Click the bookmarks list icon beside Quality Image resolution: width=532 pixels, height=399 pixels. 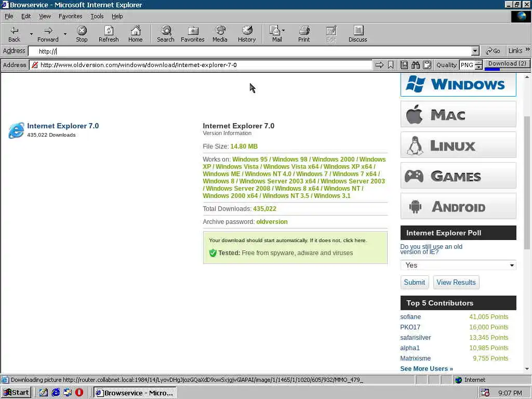404,65
